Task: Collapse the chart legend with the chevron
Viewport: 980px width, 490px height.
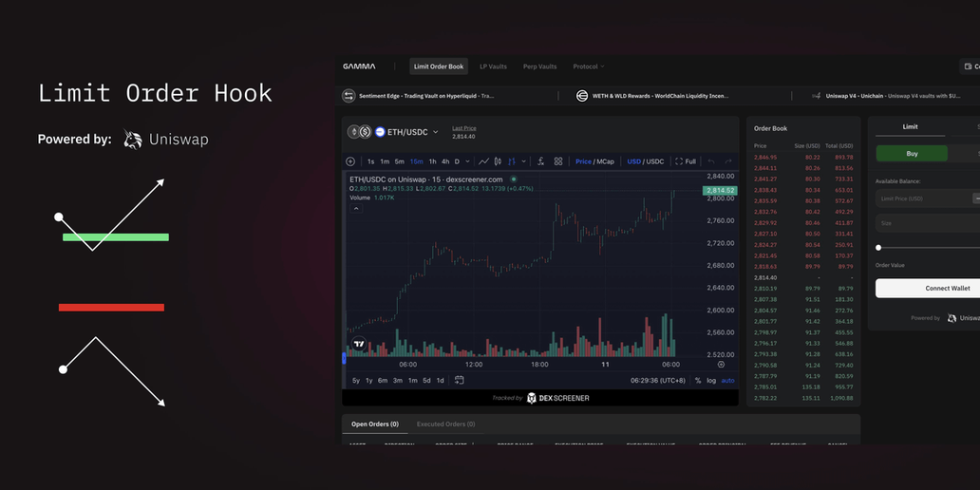Action: tap(355, 208)
